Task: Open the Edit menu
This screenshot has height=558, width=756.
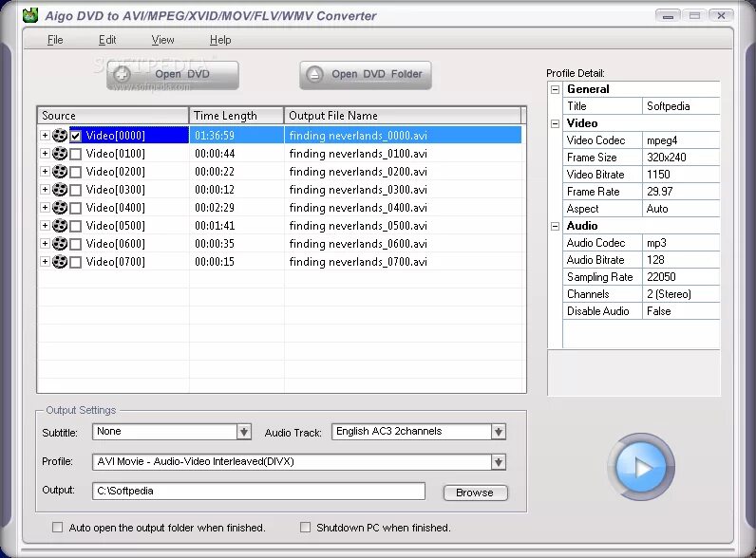Action: [107, 40]
